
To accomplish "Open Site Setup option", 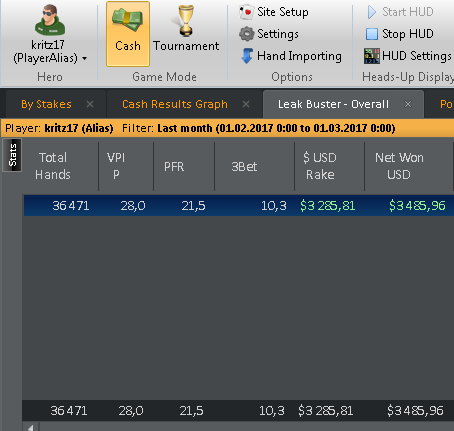I will tap(283, 12).
